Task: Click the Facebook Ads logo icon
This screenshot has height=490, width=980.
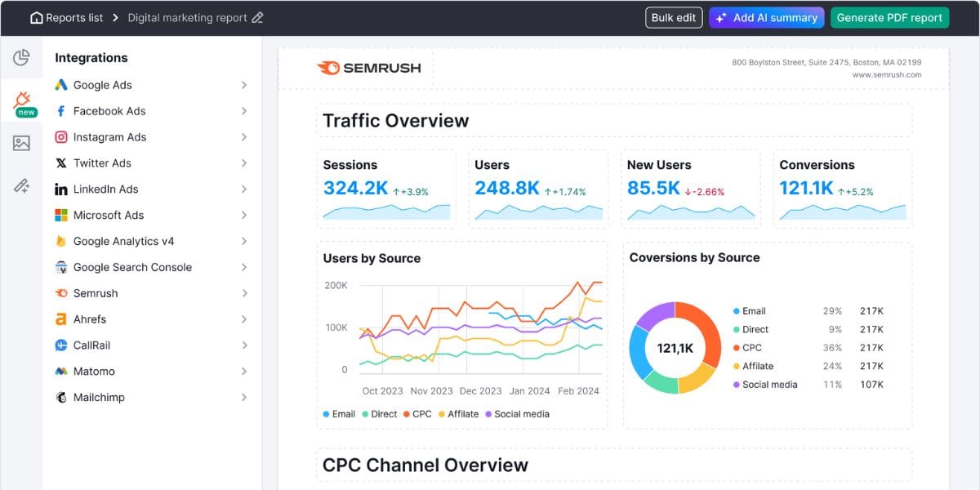Action: pyautogui.click(x=61, y=111)
